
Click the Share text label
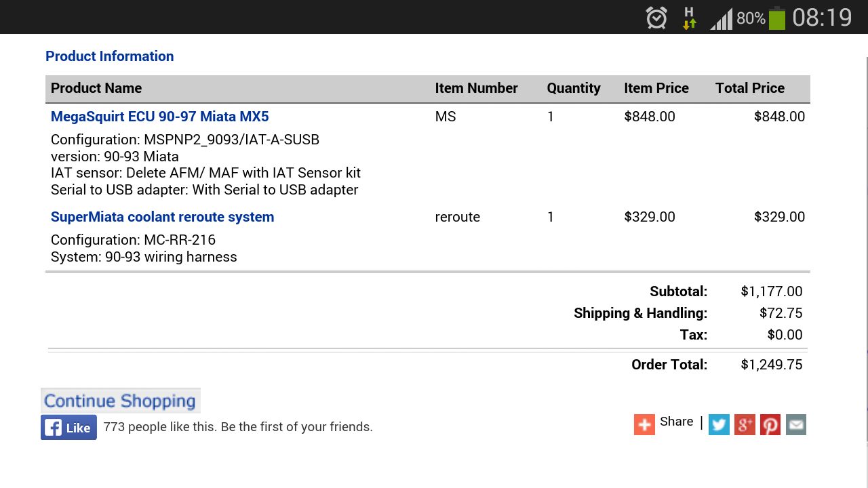676,422
